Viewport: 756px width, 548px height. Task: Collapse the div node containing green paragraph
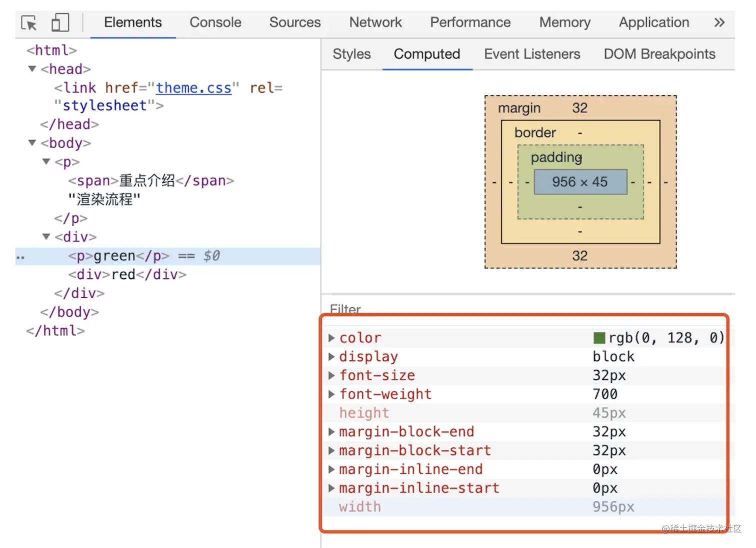click(x=45, y=237)
